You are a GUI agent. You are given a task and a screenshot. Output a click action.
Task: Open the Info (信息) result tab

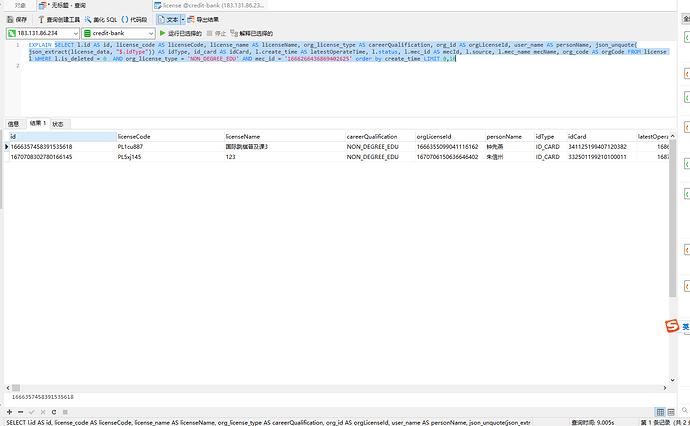coord(14,124)
